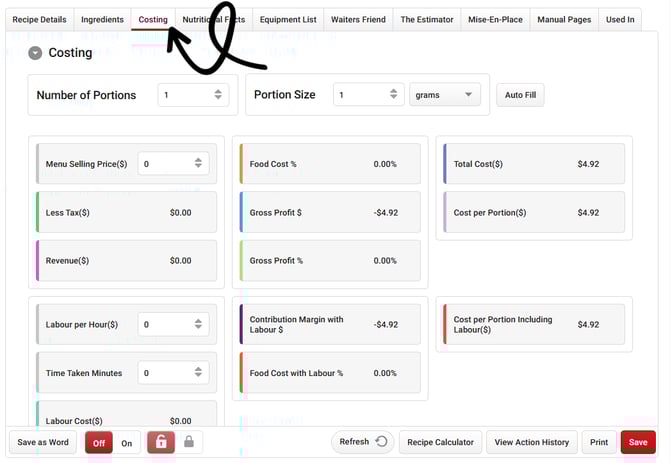The height and width of the screenshot is (463, 670).
Task: Open the Waiters Friend tab
Action: (358, 19)
